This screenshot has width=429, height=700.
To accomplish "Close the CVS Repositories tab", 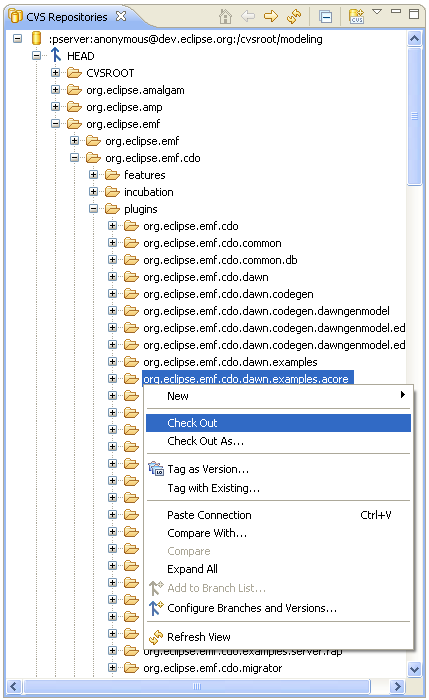I will tap(121, 17).
